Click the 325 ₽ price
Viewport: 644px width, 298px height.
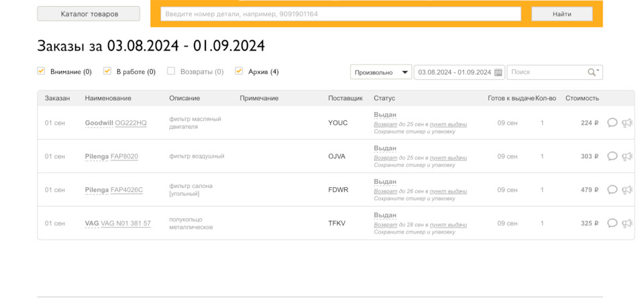coord(590,223)
